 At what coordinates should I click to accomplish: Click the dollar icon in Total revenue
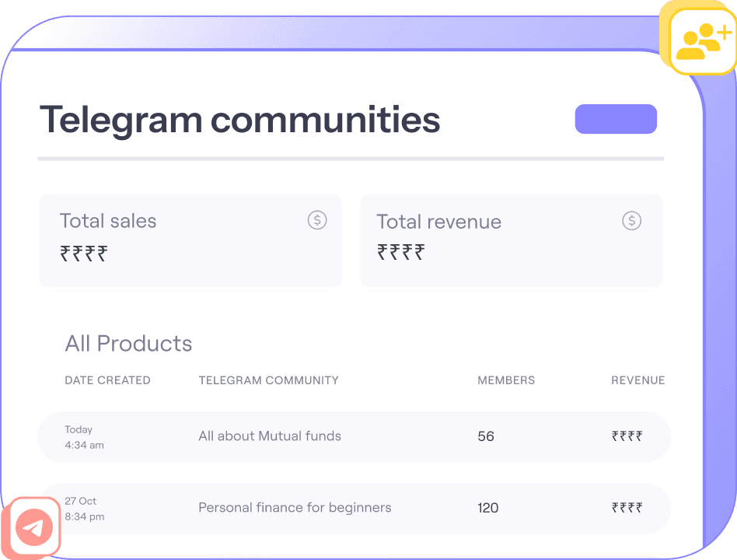pos(632,221)
